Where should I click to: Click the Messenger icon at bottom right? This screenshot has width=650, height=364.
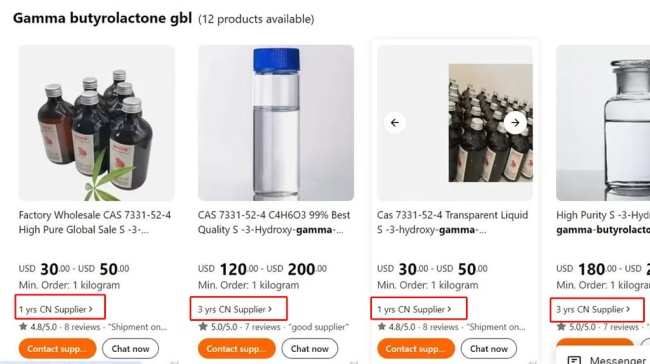[x=574, y=360]
